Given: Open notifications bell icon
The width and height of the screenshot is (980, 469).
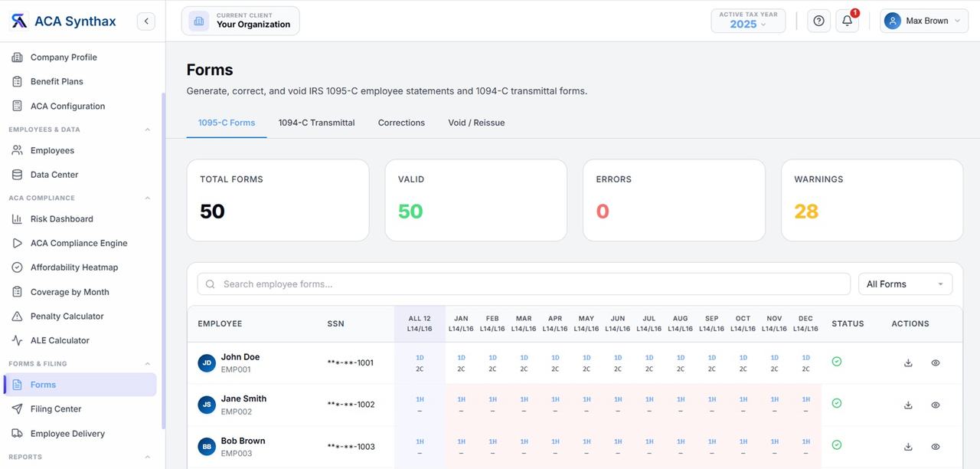Looking at the screenshot, I should click(848, 21).
